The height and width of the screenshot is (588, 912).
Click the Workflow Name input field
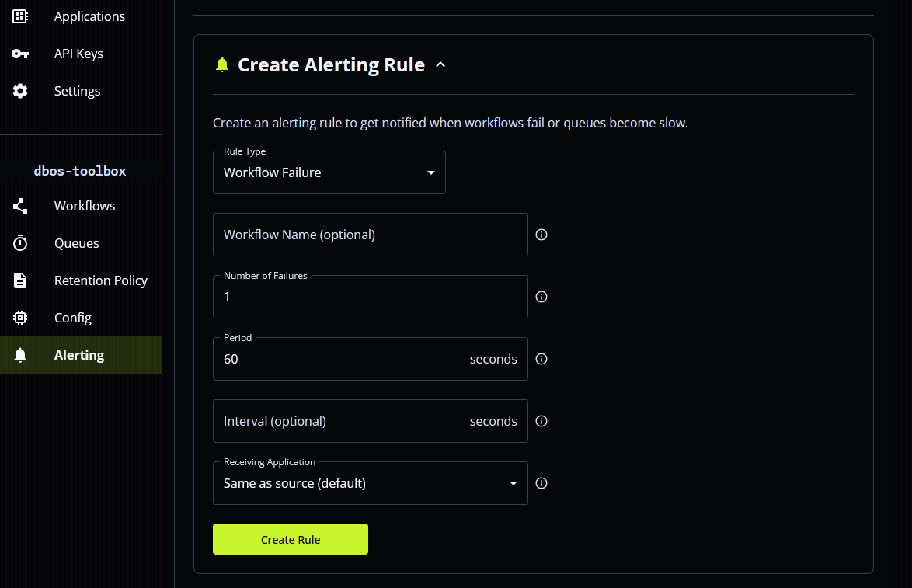[x=370, y=235]
